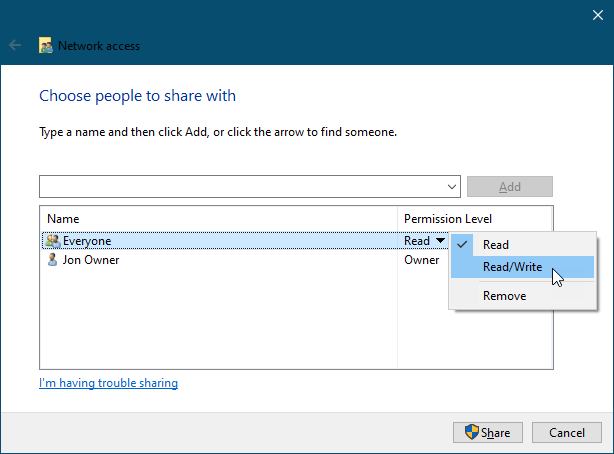This screenshot has height=454, width=614.
Task: Click the Share button with shield icon
Action: tap(487, 433)
